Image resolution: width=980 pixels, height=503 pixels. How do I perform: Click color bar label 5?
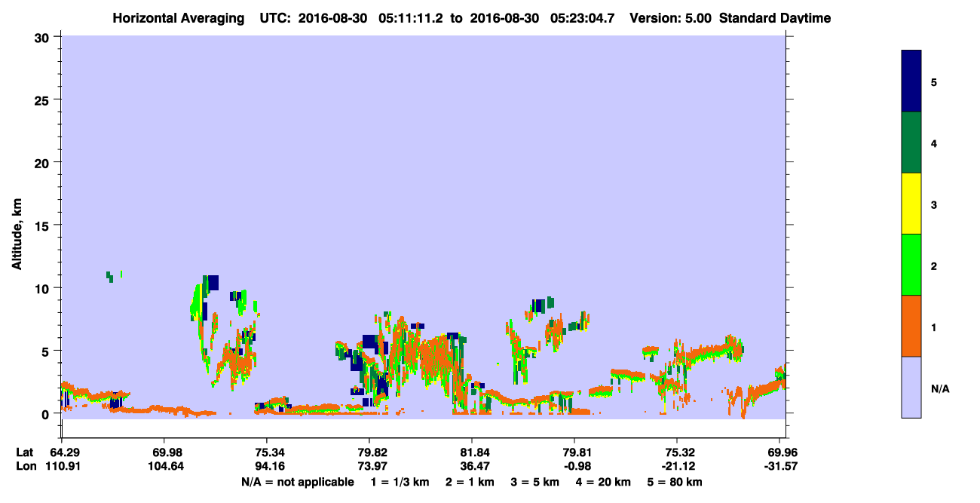pos(934,82)
